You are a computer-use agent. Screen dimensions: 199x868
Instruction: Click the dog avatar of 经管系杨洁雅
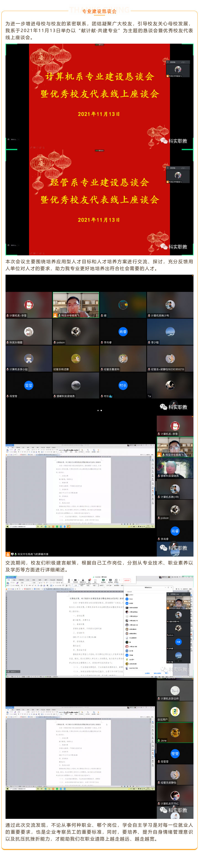coord(76,358)
